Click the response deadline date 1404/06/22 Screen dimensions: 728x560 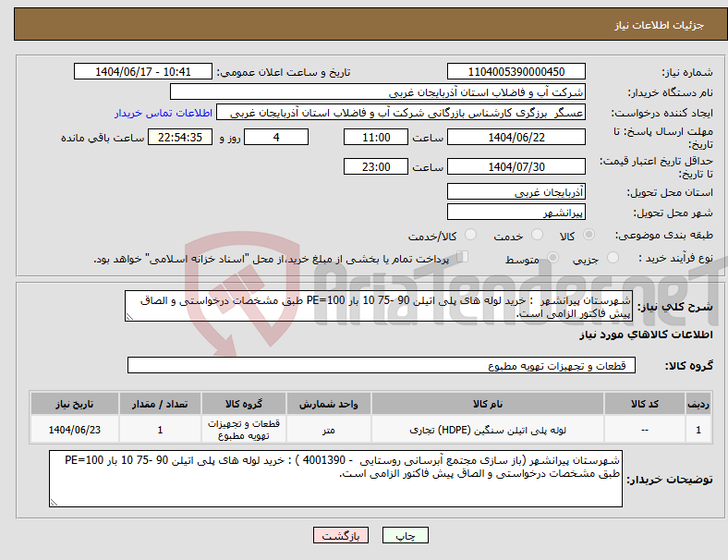[x=516, y=138]
